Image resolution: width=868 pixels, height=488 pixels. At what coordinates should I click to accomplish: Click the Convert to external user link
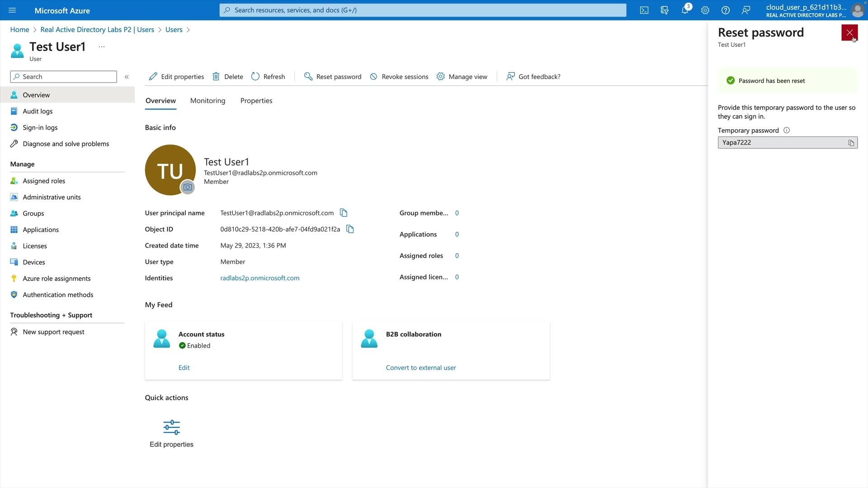[420, 368]
